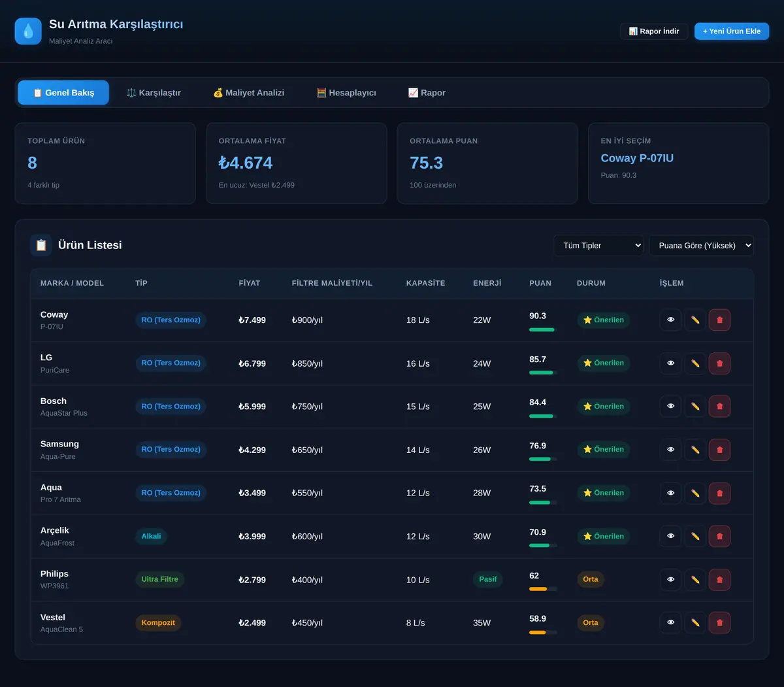Viewport: 784px width, 687px height.
Task: View details of Bosch AquaStar Plus
Action: (670, 407)
